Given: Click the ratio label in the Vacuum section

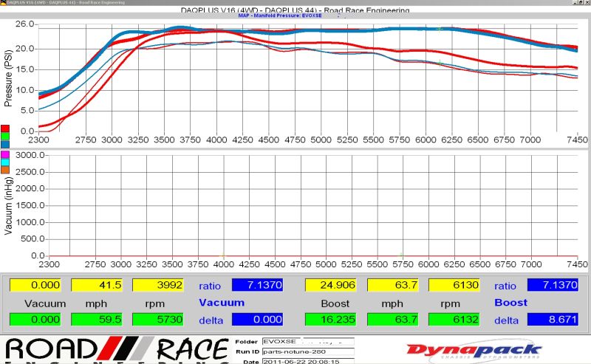Looking at the screenshot, I should (210, 286).
